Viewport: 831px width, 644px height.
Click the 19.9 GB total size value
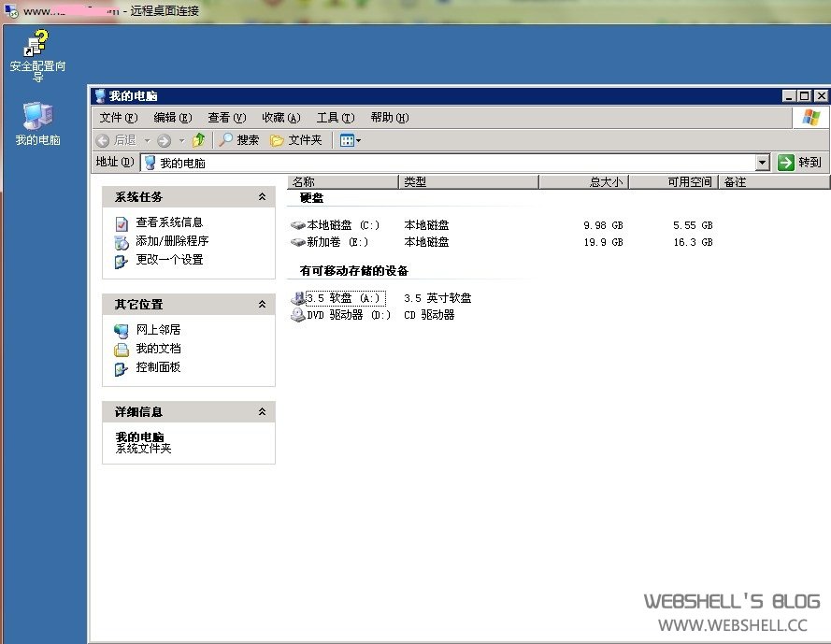[x=603, y=242]
